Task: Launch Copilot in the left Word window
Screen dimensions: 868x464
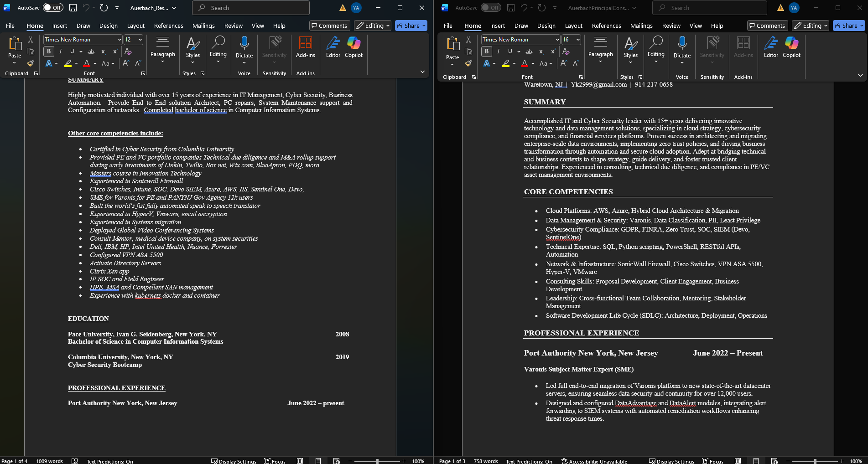Action: [x=353, y=47]
